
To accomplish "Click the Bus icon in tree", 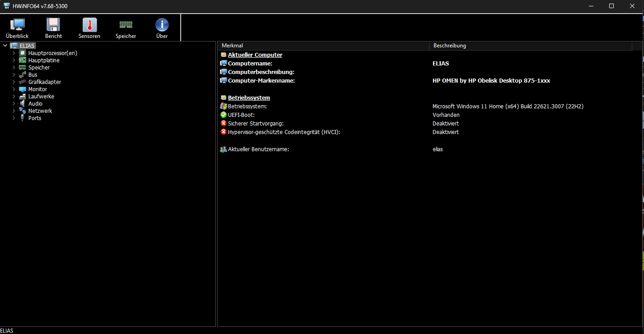I will tap(22, 74).
